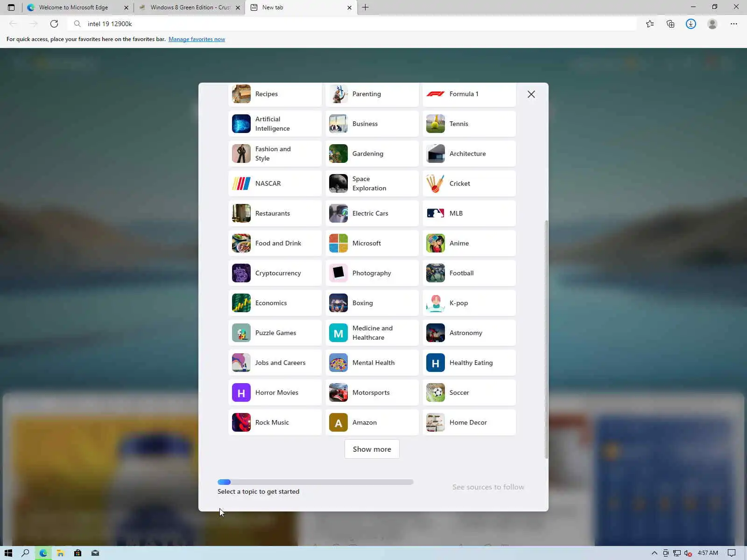Select the Fashion and Style topic
The image size is (747, 560).
click(x=275, y=154)
